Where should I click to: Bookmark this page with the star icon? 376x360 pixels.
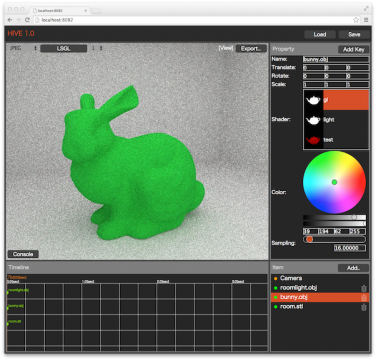coord(356,20)
